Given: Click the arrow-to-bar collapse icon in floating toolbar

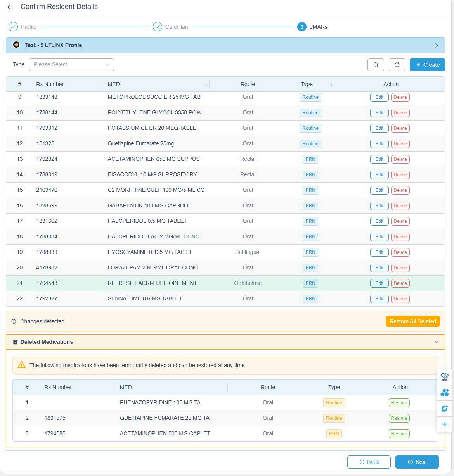Looking at the screenshot, I should [x=445, y=424].
